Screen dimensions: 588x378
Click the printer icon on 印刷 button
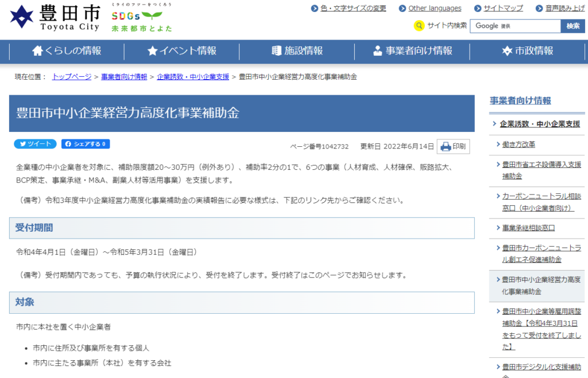point(446,147)
